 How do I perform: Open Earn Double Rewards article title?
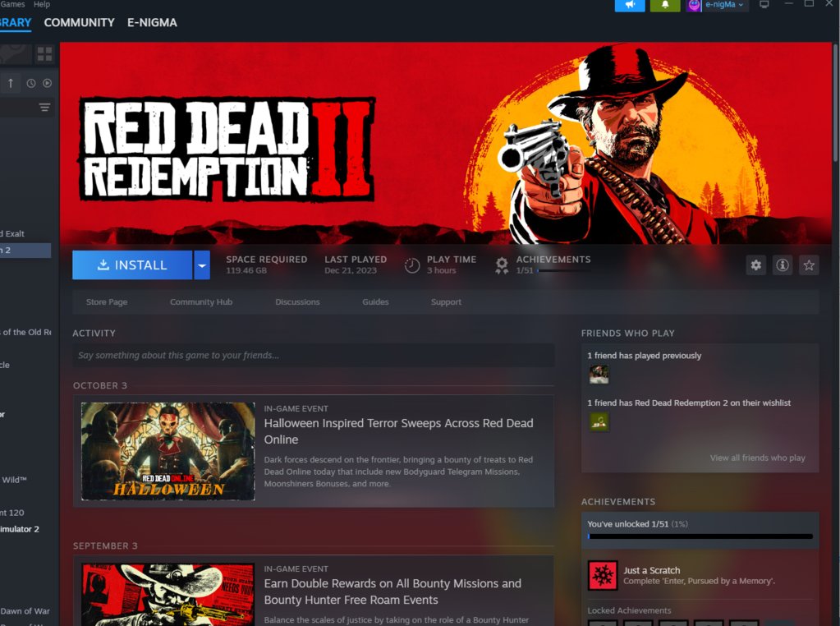392,591
